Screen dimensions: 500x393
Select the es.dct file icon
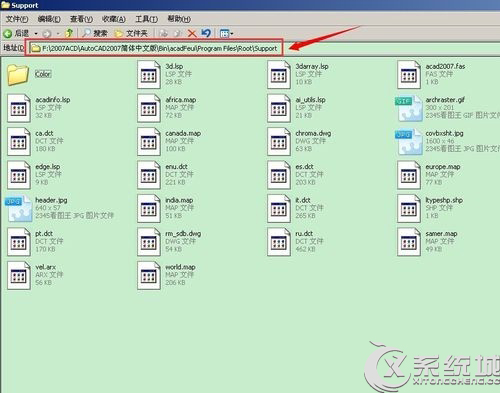tap(279, 175)
